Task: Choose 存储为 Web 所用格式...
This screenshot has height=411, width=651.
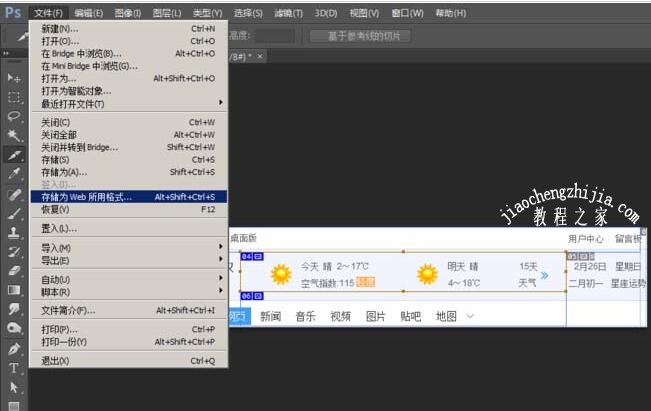Action: tap(129, 197)
